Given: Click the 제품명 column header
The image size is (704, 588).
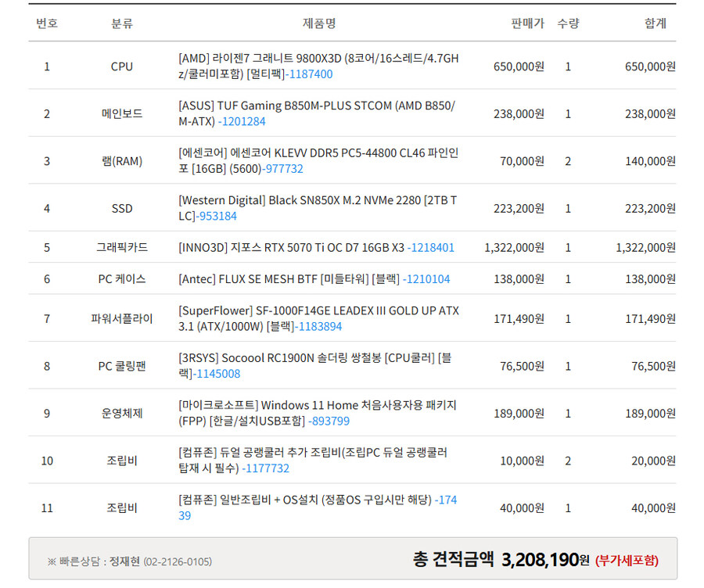Looking at the screenshot, I should click(x=319, y=23).
